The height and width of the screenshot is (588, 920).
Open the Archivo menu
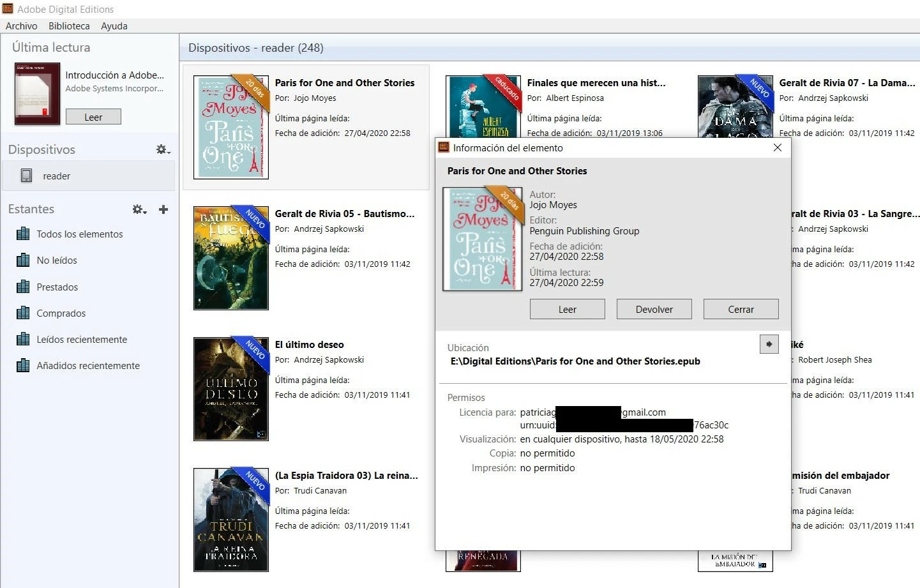pos(22,26)
